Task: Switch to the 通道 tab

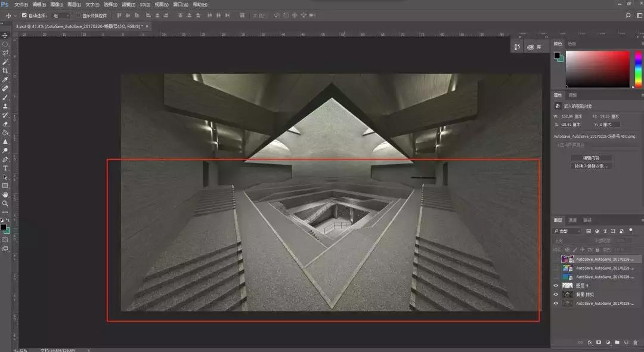Action: [x=572, y=220]
